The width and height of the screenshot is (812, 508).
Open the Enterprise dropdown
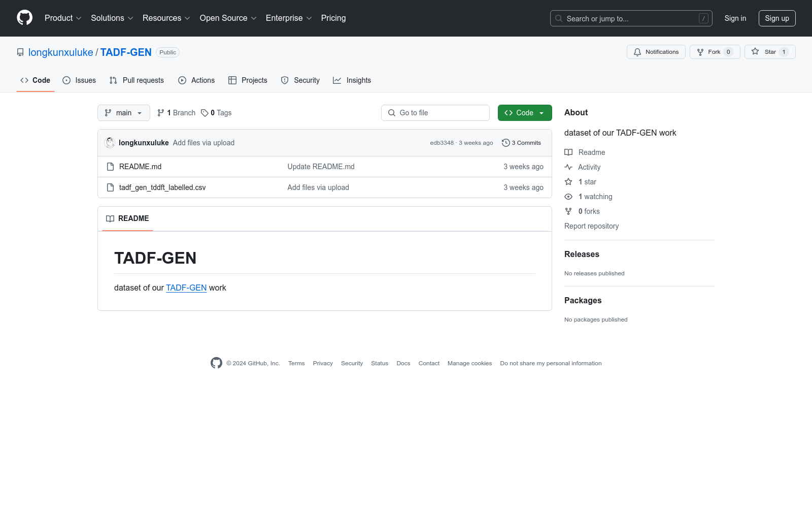click(x=288, y=18)
